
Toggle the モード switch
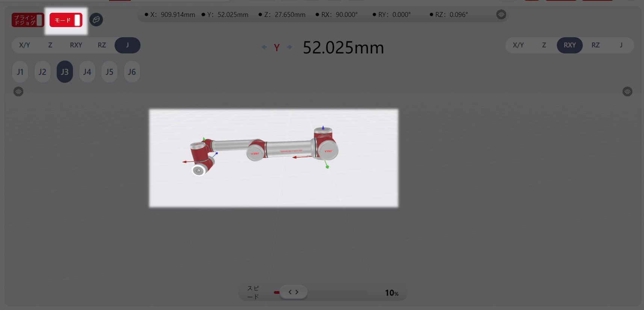point(66,20)
